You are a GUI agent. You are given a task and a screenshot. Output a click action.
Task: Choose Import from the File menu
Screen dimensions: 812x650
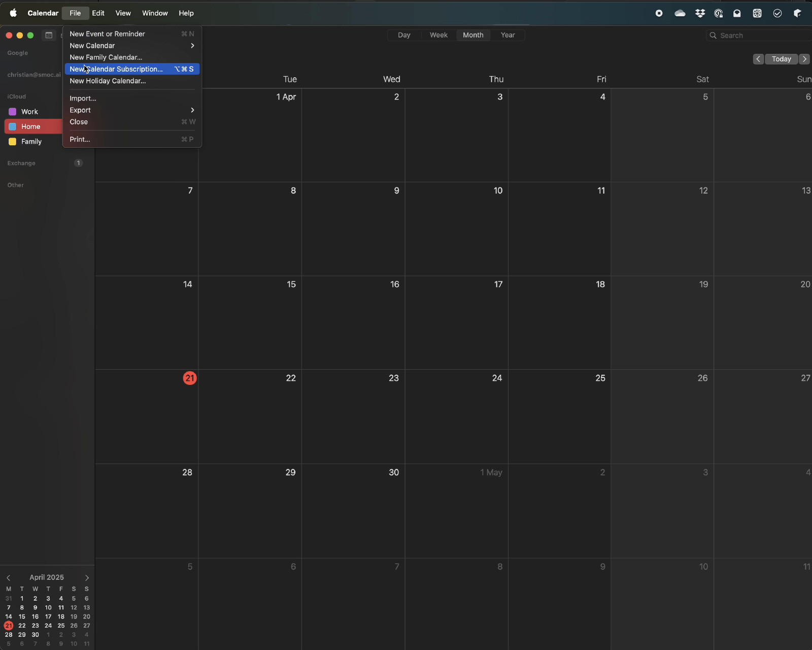pyautogui.click(x=83, y=99)
